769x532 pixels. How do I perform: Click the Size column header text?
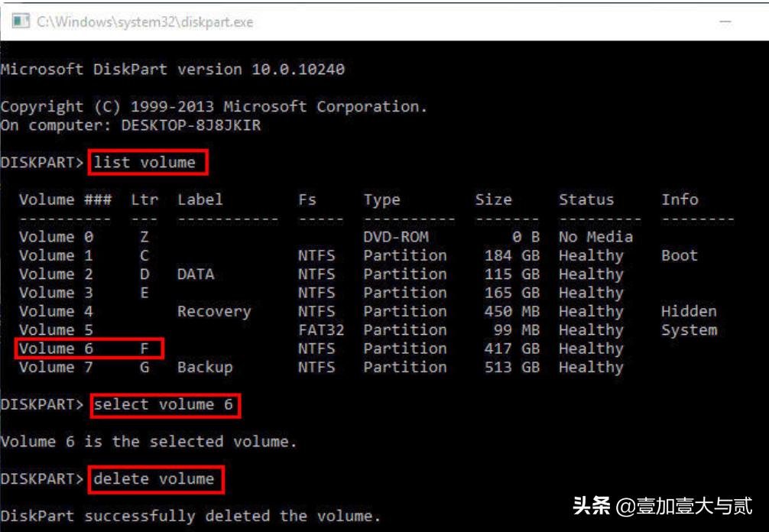pos(493,199)
